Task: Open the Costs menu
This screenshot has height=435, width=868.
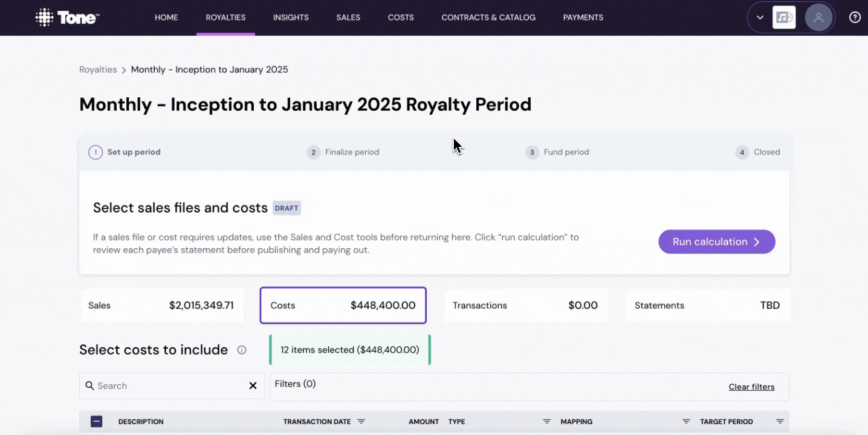Action: [x=401, y=18]
